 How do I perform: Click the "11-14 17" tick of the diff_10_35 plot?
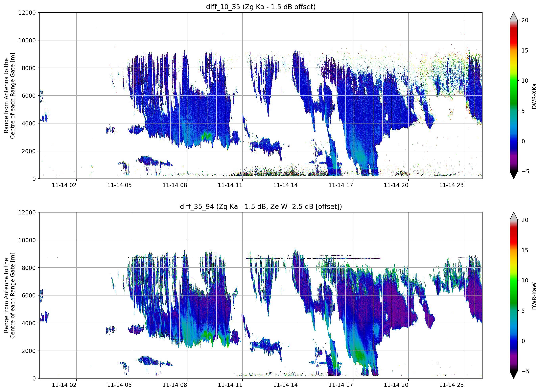point(341,185)
